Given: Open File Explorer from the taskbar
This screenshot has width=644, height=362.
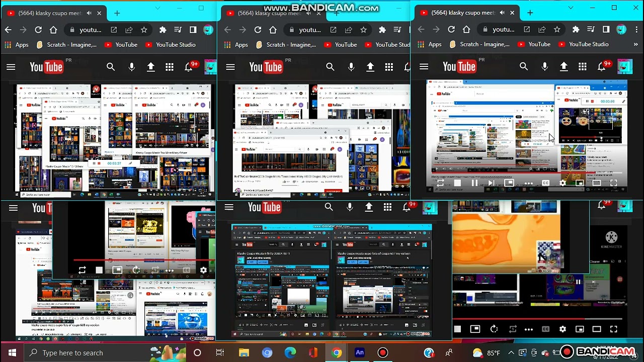Looking at the screenshot, I should (244, 352).
